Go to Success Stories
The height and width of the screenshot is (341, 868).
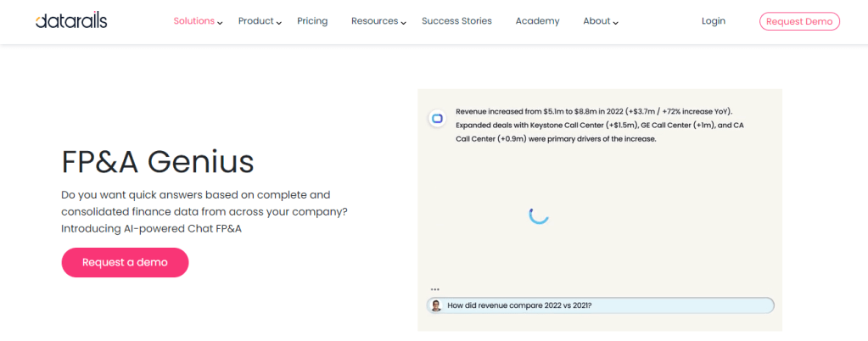point(456,21)
